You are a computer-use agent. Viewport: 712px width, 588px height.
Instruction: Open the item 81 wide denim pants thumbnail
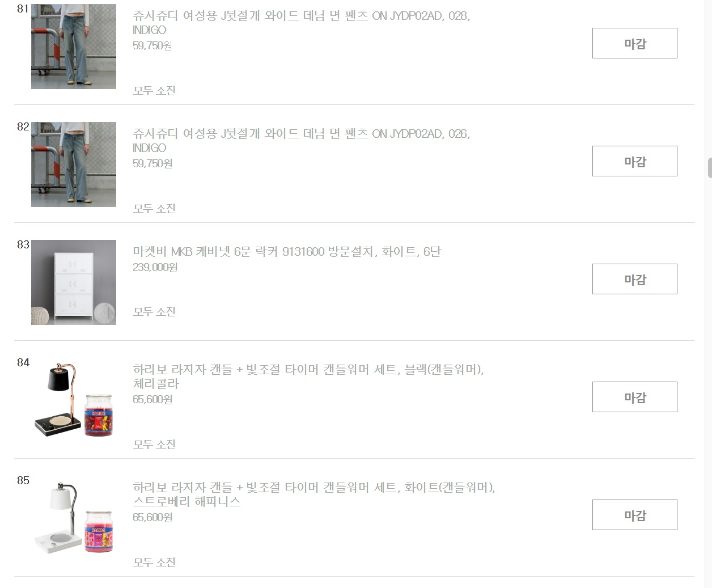(74, 46)
